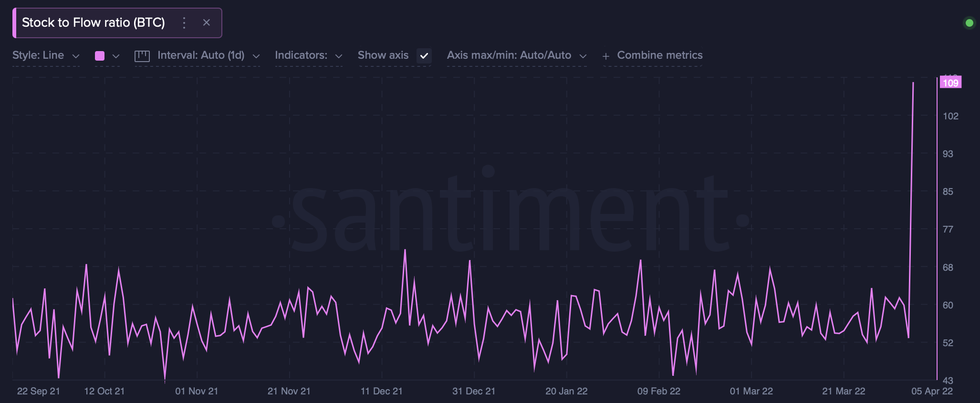Click the 109 current value axis label
Viewport: 980px width, 403px height.
950,83
